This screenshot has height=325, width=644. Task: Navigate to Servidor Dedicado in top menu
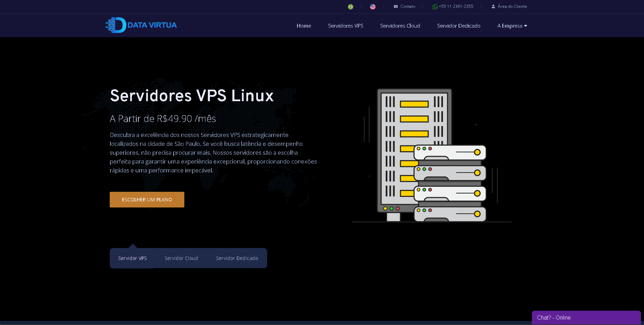(459, 26)
